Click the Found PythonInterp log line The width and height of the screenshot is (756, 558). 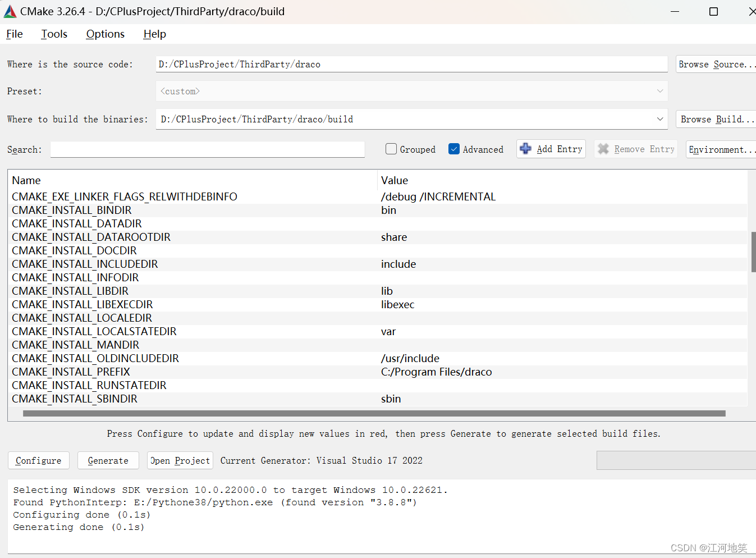click(215, 502)
